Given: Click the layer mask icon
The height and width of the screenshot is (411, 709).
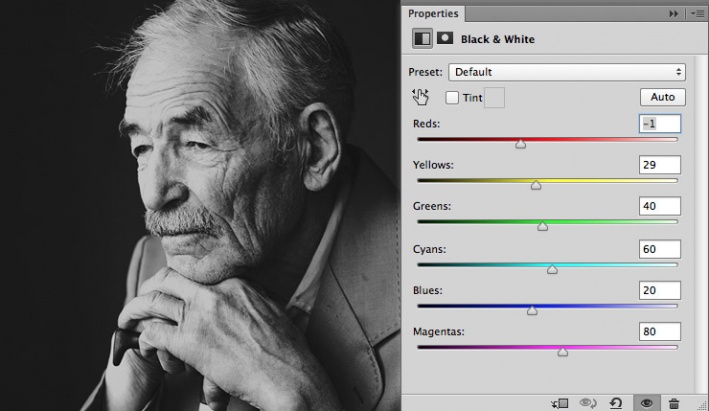Looking at the screenshot, I should 444,39.
